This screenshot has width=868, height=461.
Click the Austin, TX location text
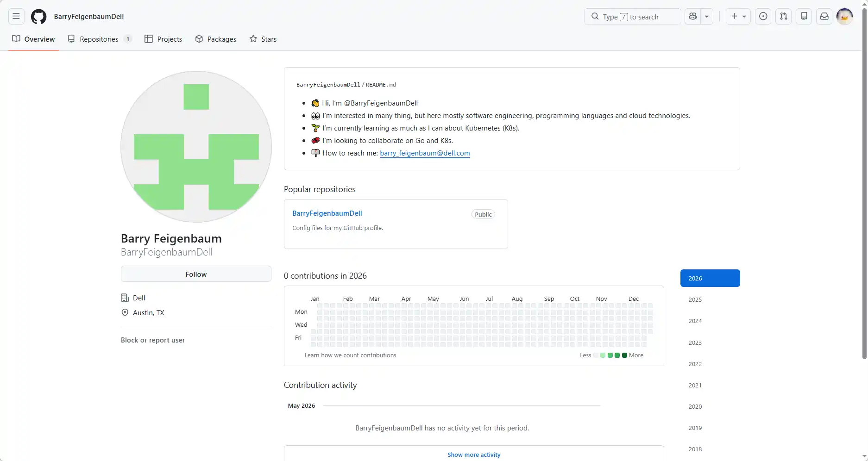point(149,313)
